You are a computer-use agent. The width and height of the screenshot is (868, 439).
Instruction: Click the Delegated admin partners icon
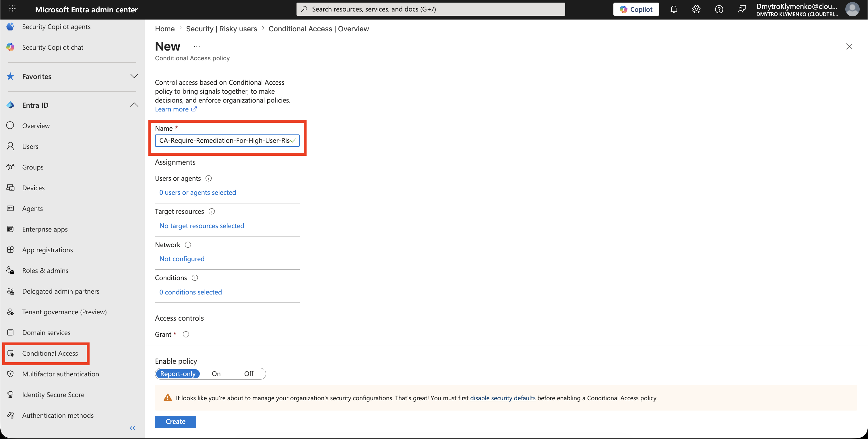10,291
